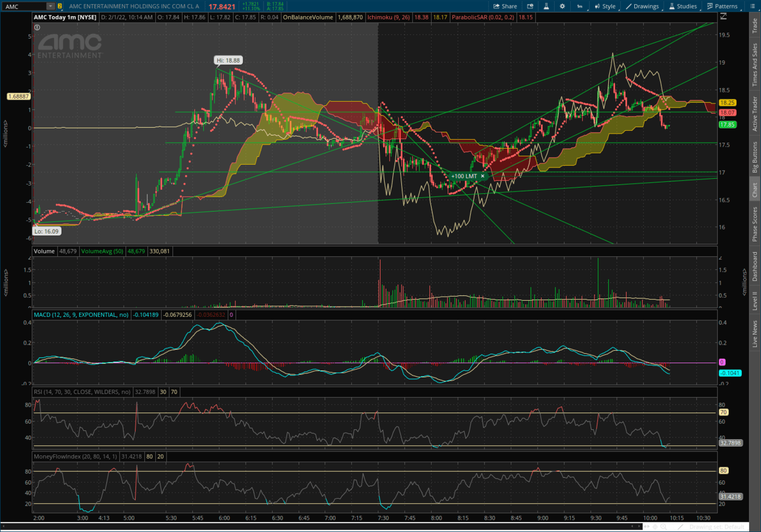Select the RSI (14, 70, 30, CLOSE, WILDERS, no) label
This screenshot has width=761, height=532.
click(82, 392)
